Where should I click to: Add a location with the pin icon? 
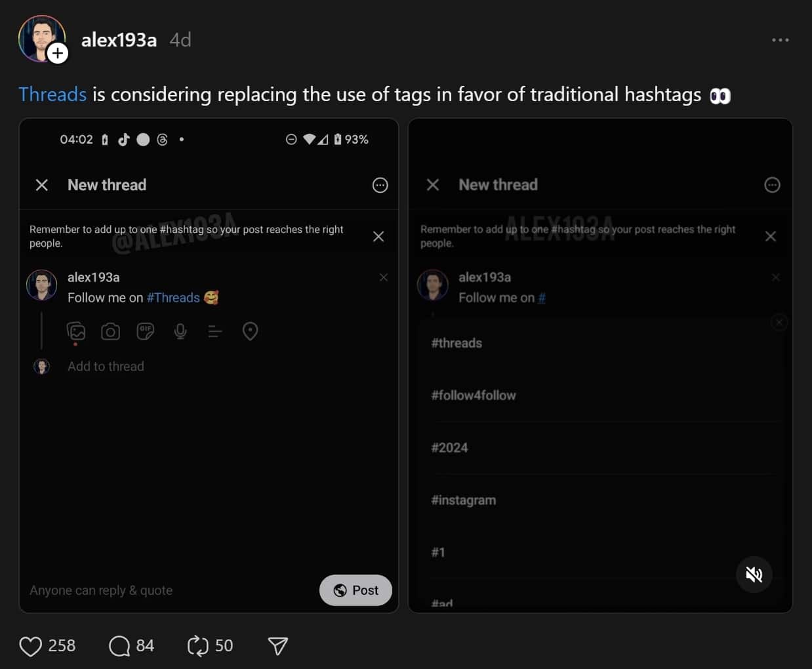[250, 331]
